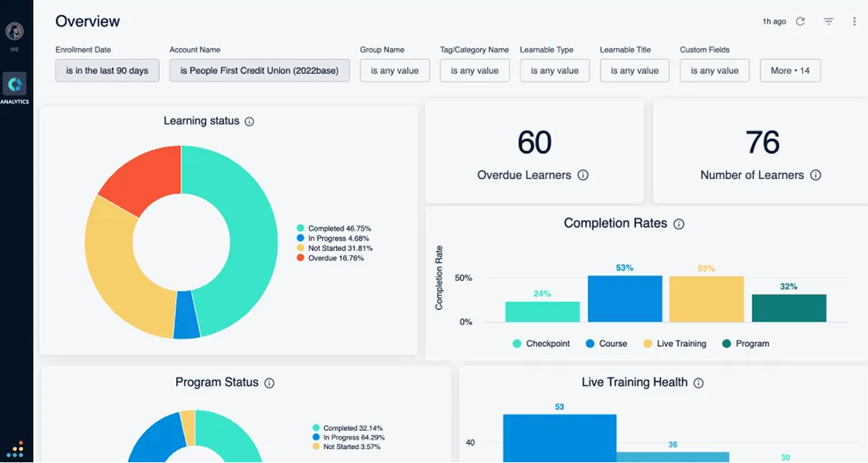This screenshot has height=463, width=868.
Task: Refresh the dashboard data
Action: coord(801,22)
